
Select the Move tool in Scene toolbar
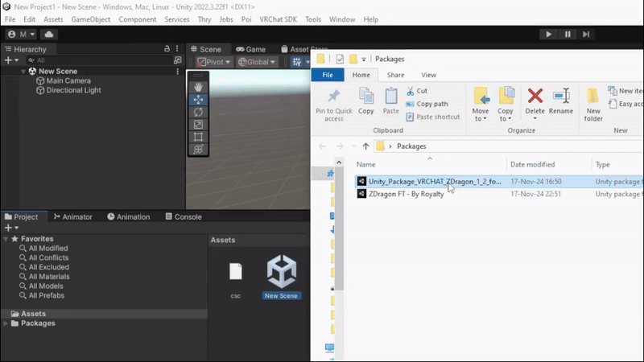198,99
